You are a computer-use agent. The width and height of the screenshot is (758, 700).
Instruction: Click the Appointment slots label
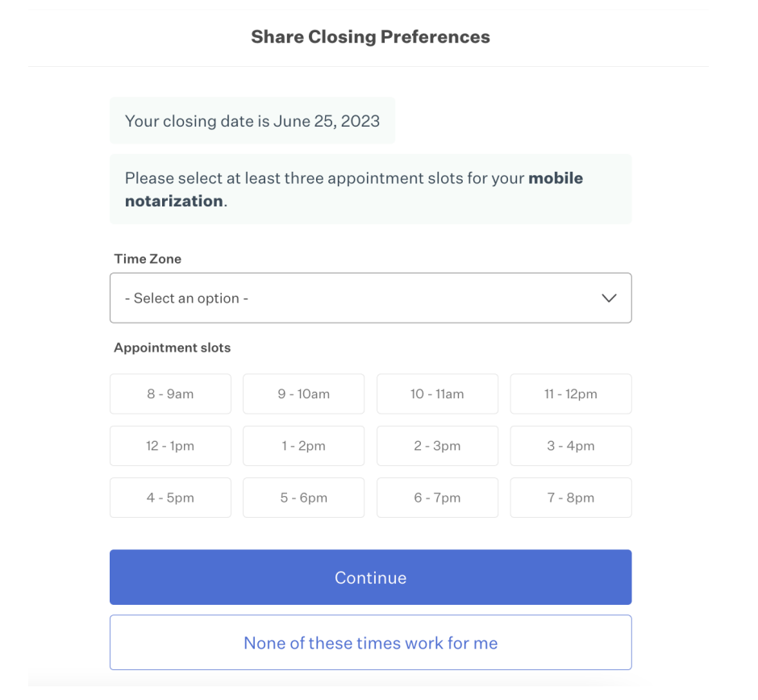(x=172, y=348)
